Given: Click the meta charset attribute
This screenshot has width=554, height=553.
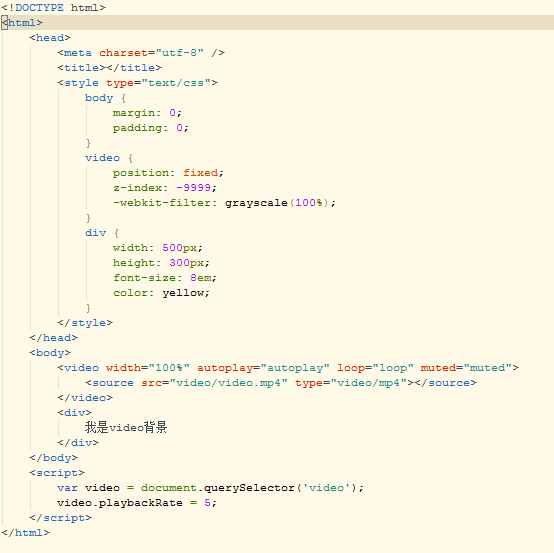Looking at the screenshot, I should tap(151, 53).
